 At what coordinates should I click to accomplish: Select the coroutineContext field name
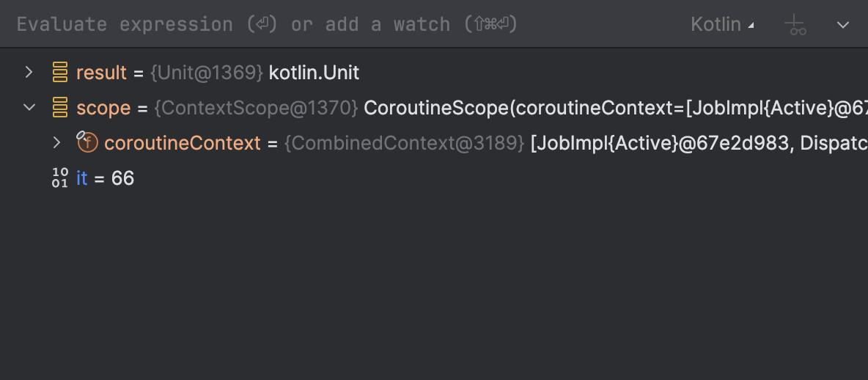183,143
